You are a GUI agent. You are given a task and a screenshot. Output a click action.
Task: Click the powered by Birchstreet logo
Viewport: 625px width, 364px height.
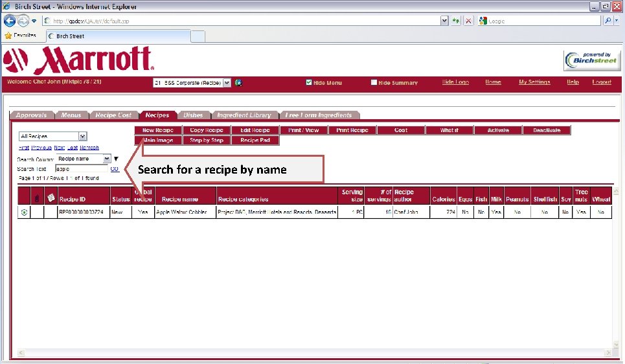pos(592,60)
